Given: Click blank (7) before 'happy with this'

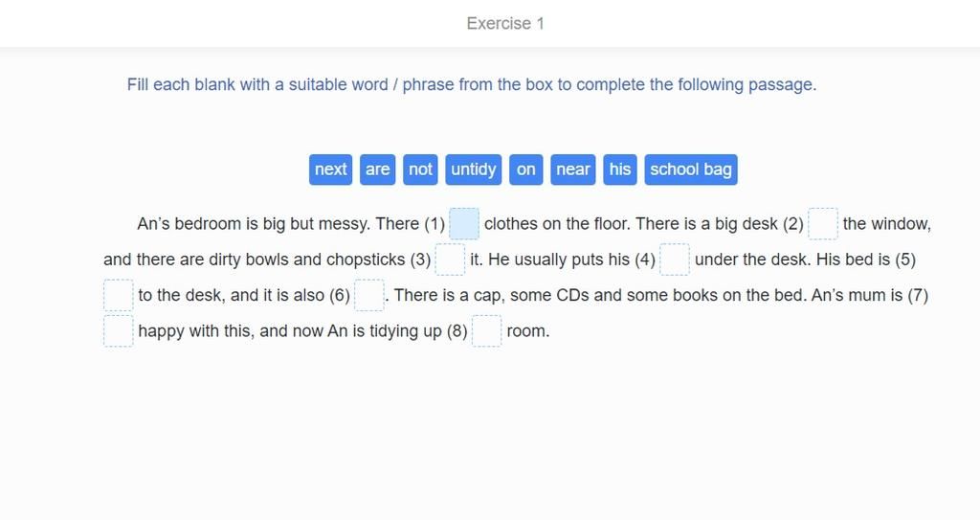Looking at the screenshot, I should (118, 331).
